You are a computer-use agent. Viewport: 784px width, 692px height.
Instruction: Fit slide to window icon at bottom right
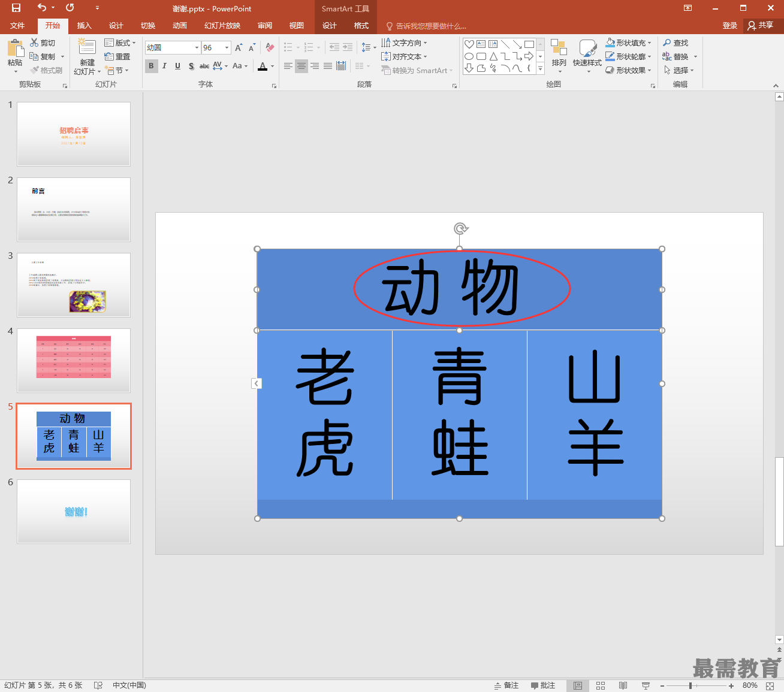click(x=771, y=685)
